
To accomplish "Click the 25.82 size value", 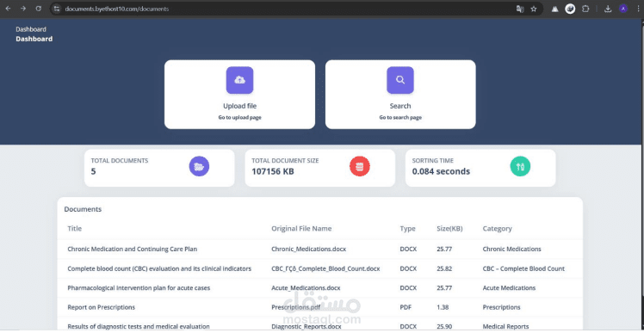I will click(444, 269).
